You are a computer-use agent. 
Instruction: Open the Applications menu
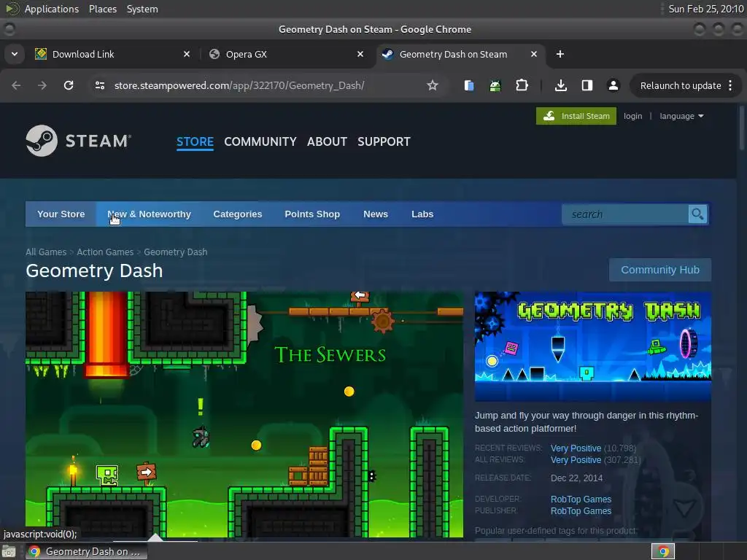52,9
